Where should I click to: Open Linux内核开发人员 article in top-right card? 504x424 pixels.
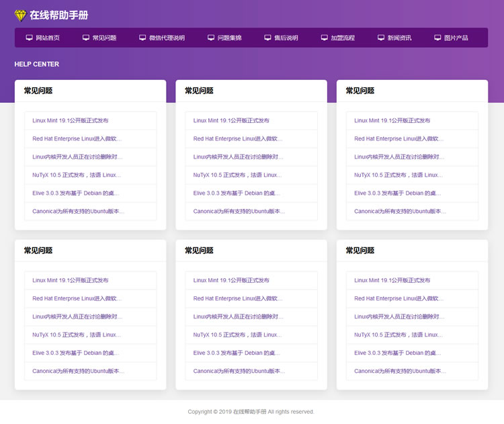point(399,157)
